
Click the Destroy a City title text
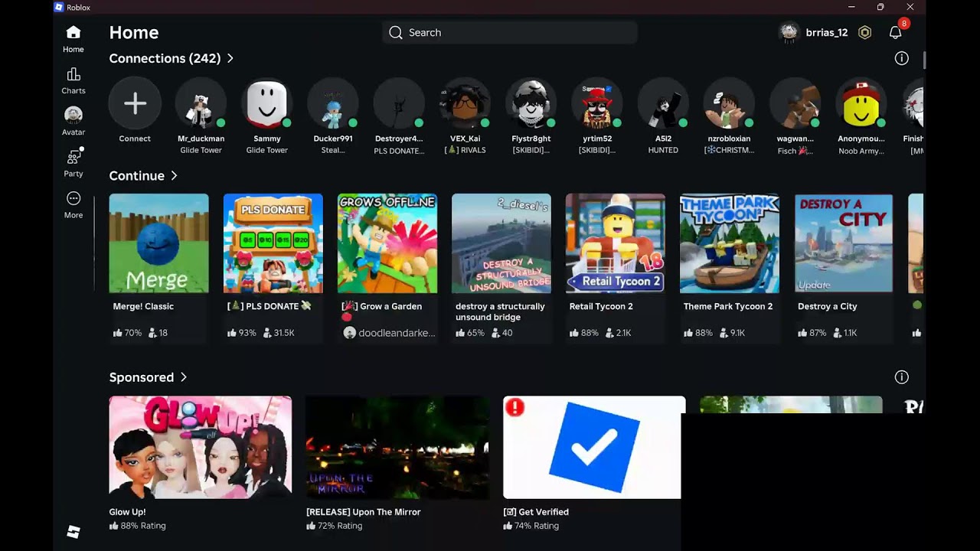click(828, 306)
